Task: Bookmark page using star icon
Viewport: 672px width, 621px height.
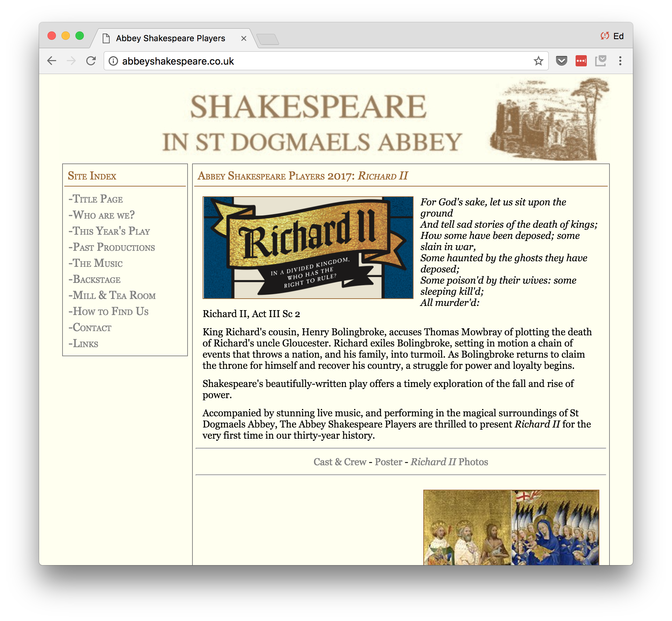Action: (538, 61)
